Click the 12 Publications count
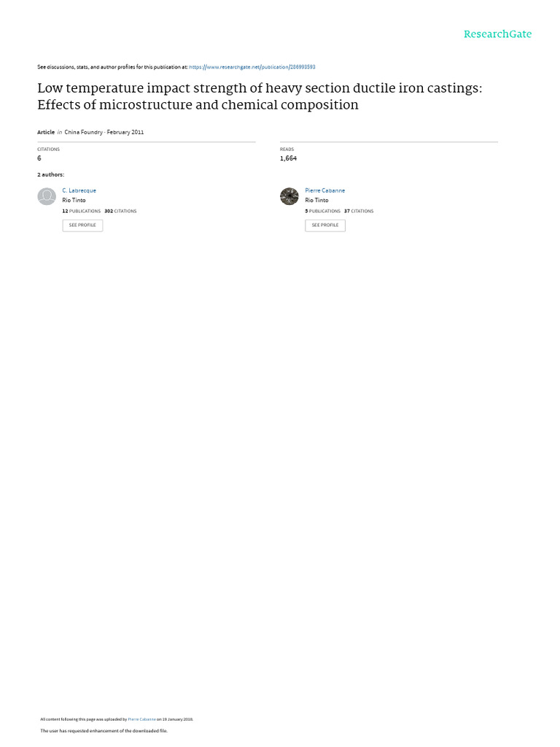 point(82,211)
